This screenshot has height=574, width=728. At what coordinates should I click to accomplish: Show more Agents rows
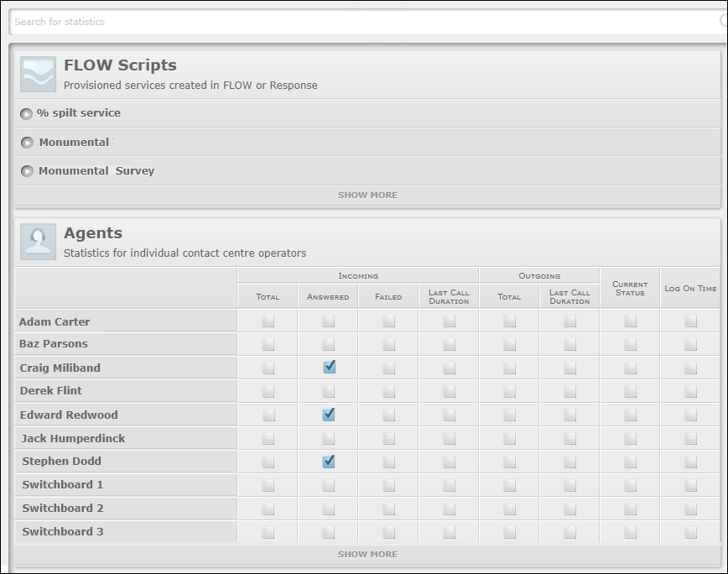click(367, 554)
